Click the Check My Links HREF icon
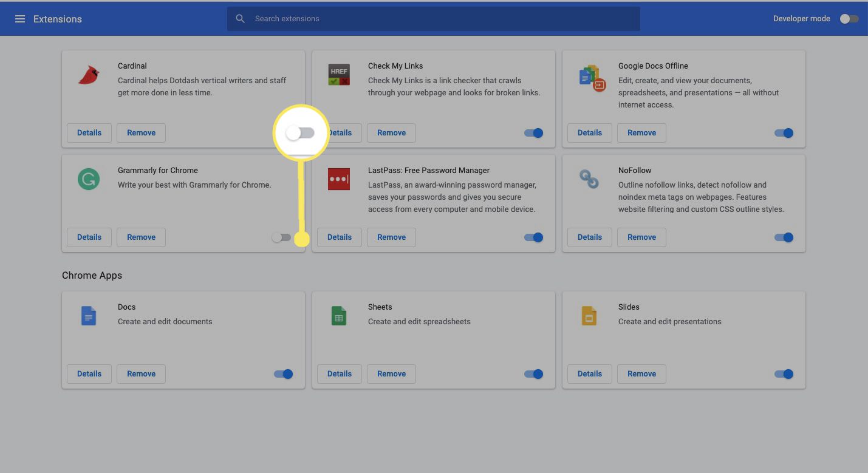 click(x=339, y=74)
